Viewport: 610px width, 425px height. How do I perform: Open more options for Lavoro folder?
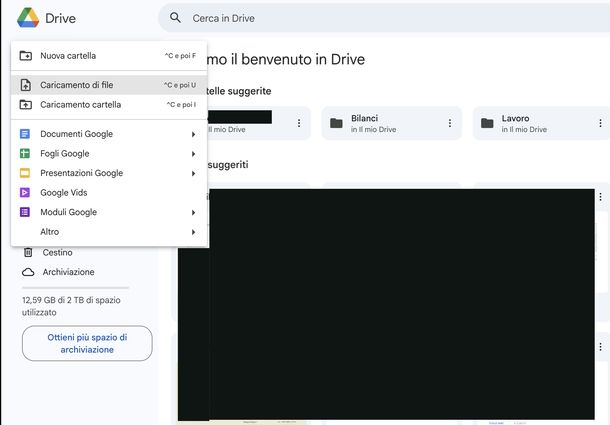[601, 123]
